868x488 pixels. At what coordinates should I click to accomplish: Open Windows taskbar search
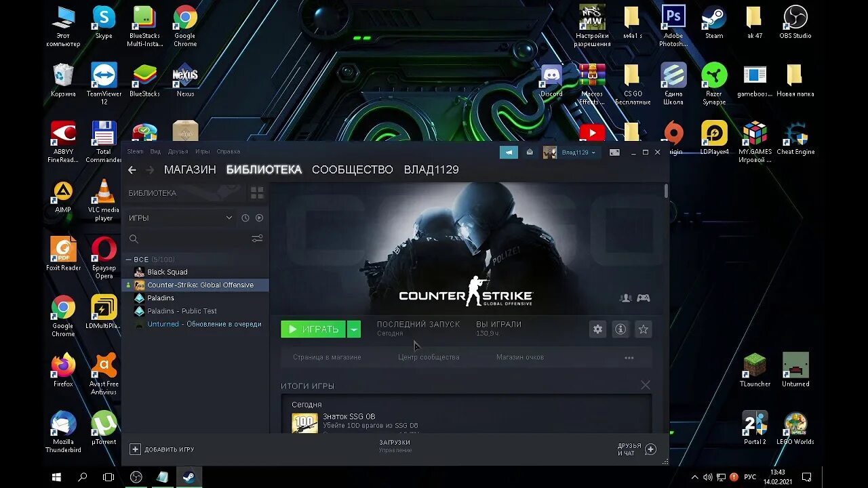[x=82, y=477]
